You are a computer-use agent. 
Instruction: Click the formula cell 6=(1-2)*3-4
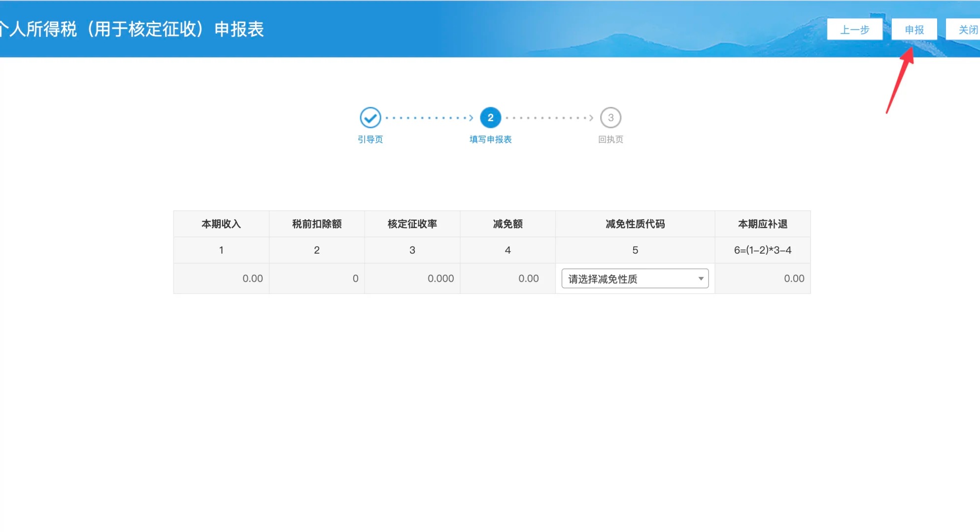pos(763,250)
